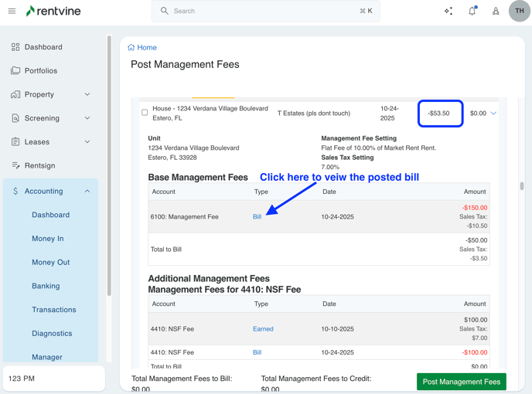Click the Rentvine logo
This screenshot has width=532, height=394.
(53, 11)
